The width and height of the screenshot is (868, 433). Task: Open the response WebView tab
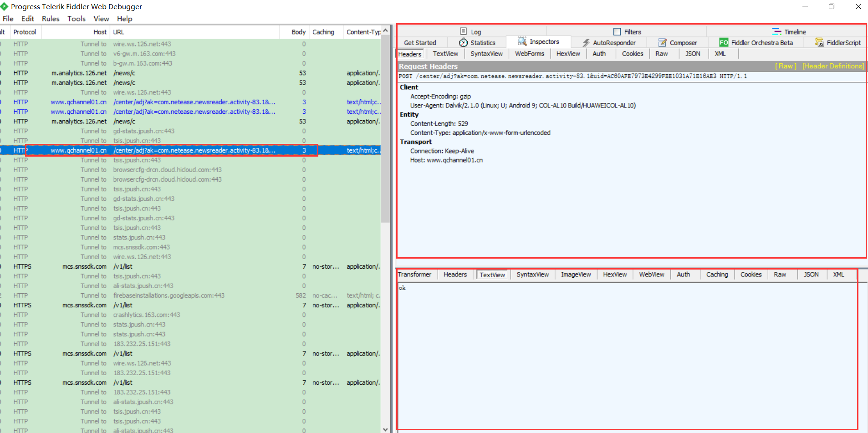[651, 275]
